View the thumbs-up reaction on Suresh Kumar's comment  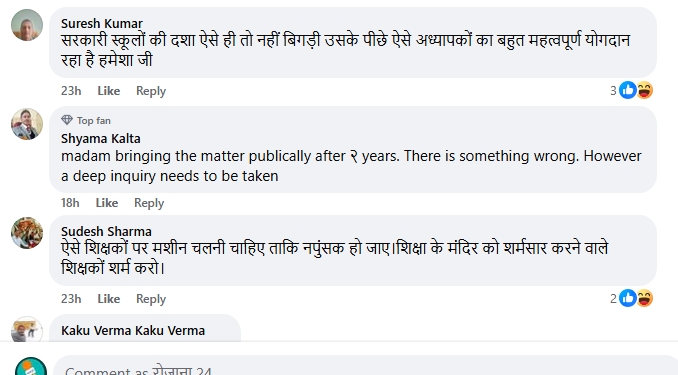pos(627,90)
